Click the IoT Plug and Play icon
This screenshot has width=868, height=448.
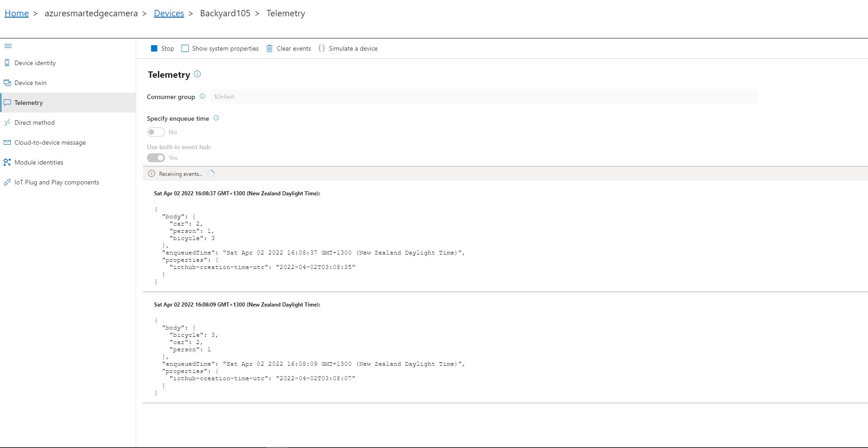[7, 182]
